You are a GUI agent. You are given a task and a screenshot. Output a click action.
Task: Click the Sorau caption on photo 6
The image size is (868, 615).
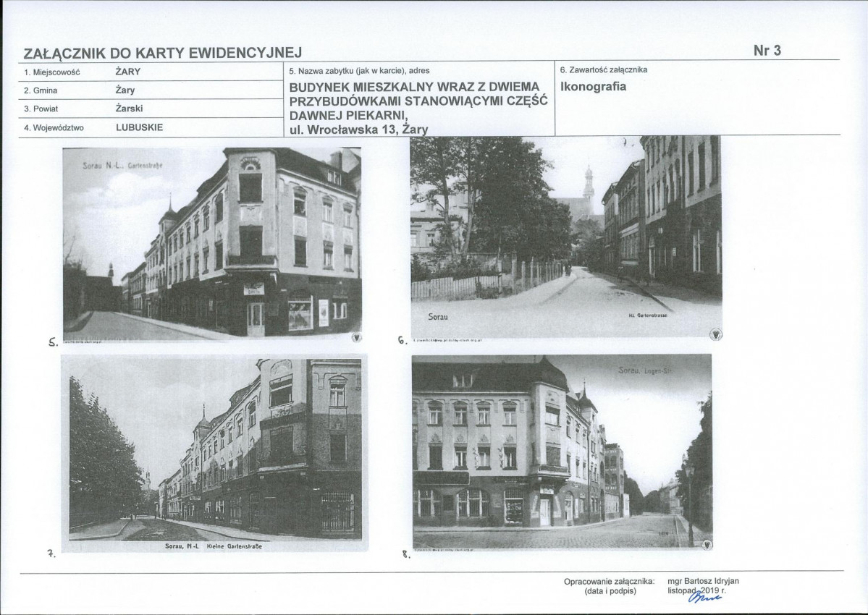(438, 317)
